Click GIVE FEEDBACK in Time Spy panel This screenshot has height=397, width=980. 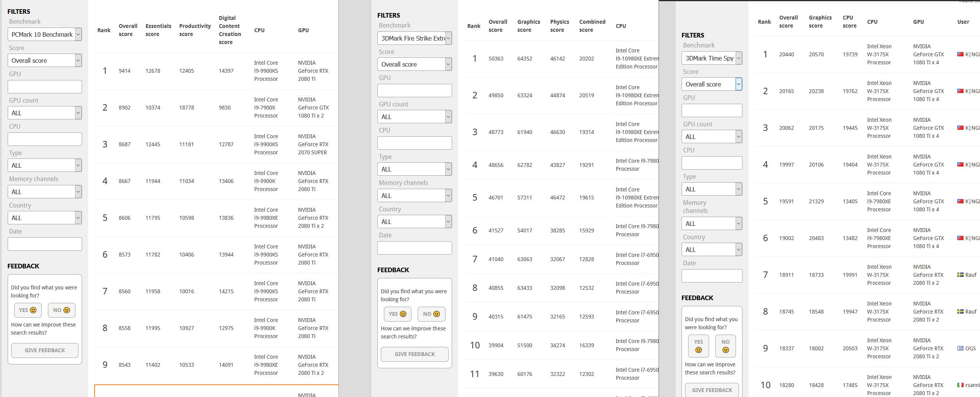(712, 390)
